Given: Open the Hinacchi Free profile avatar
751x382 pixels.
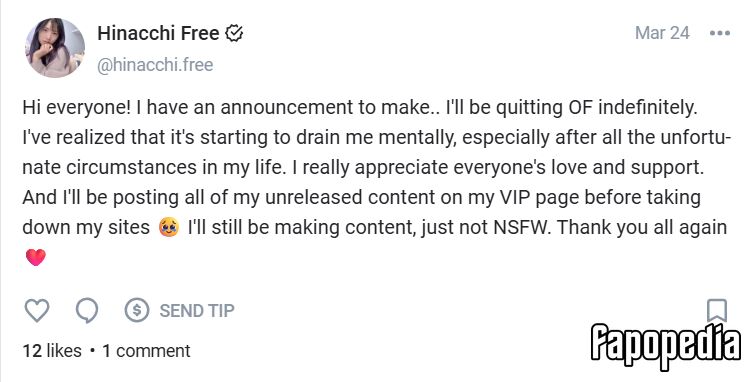Looking at the screenshot, I should coord(55,48).
